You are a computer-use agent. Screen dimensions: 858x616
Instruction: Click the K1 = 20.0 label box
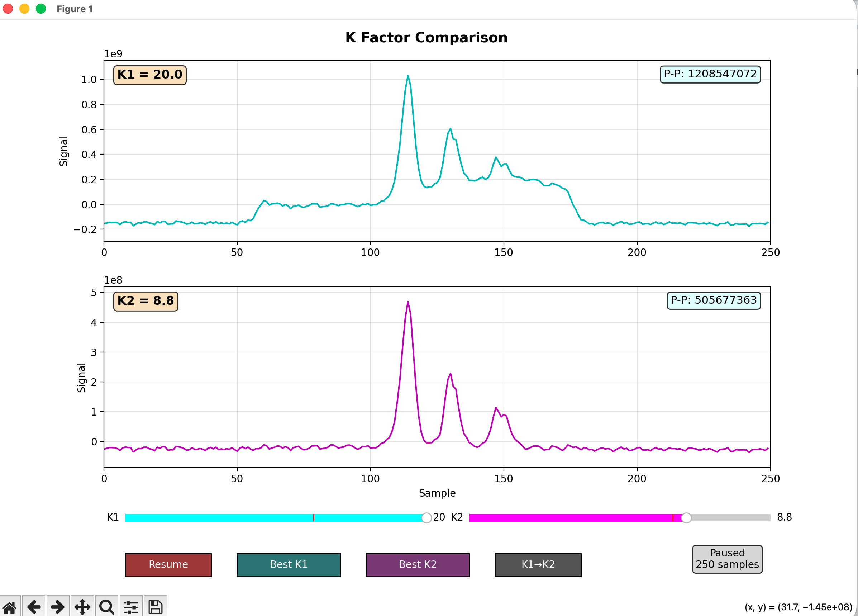[x=150, y=75]
